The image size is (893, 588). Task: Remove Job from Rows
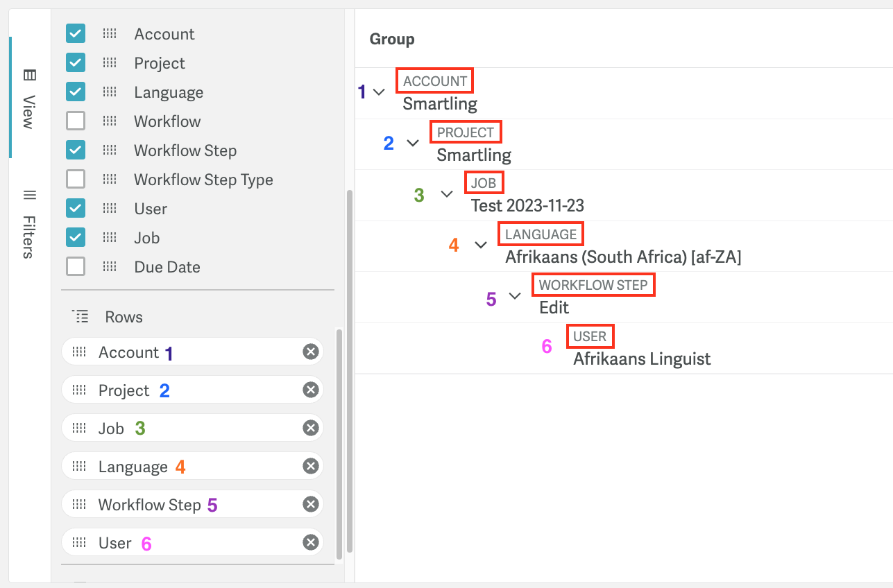pyautogui.click(x=311, y=429)
